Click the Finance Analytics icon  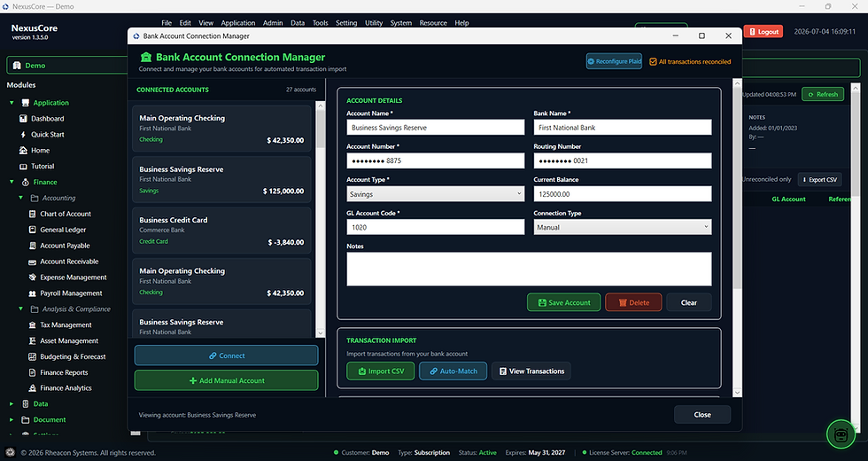point(32,388)
